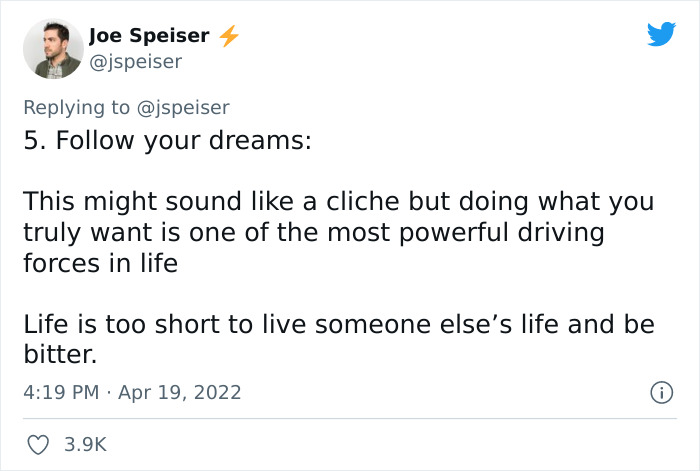Click the @jspeiser handle under the name

coord(135,62)
